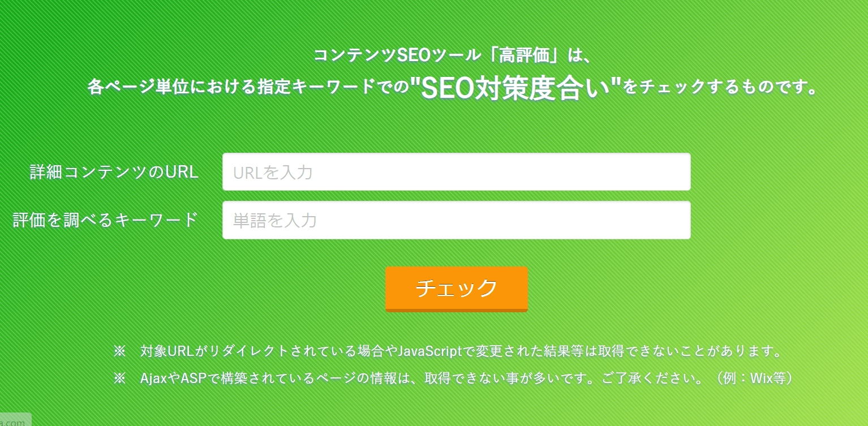Click AjaxやASP text in second note
This screenshot has width=868, height=426.
167,378
